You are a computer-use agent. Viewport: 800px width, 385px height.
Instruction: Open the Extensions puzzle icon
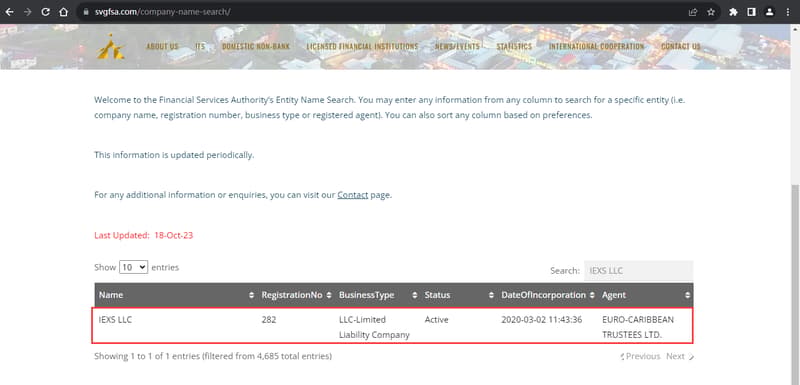pos(733,12)
